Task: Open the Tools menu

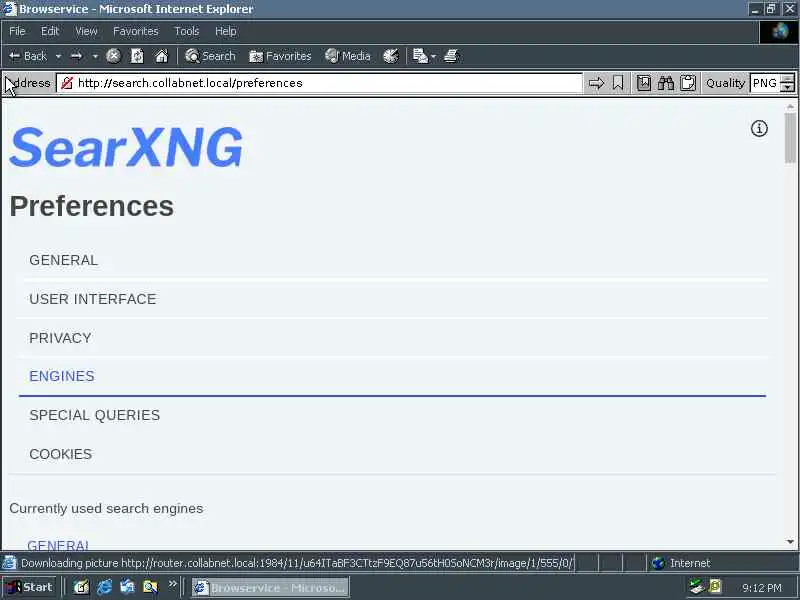Action: 187,32
